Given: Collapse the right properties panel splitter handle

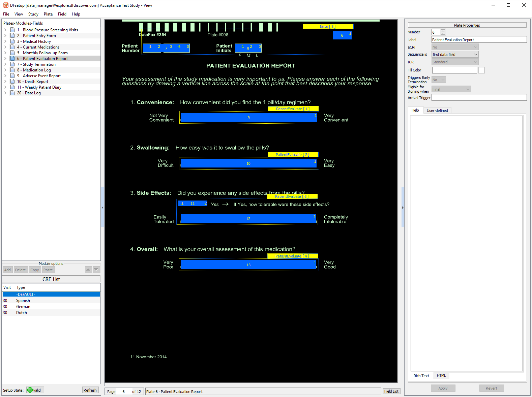Looking at the screenshot, I should point(403,208).
